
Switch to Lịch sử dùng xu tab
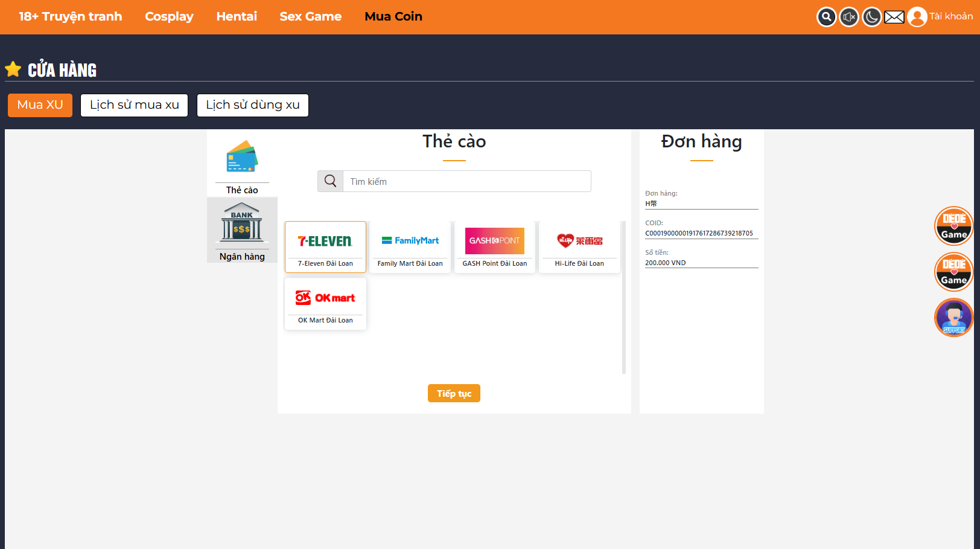pyautogui.click(x=253, y=105)
